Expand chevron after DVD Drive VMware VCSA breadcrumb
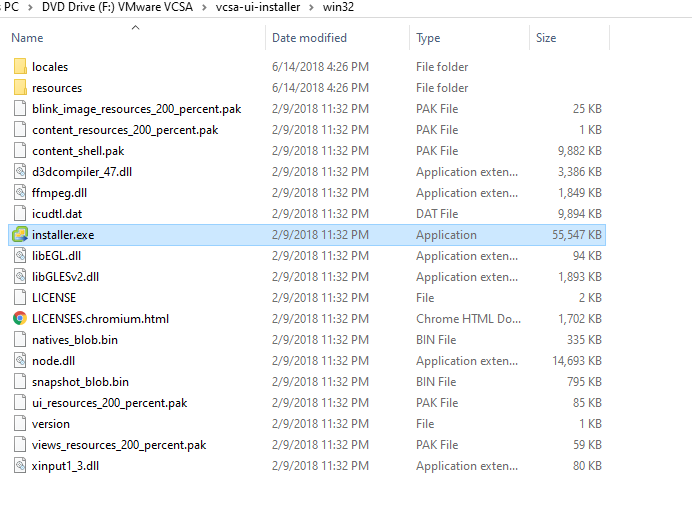Image resolution: width=692 pixels, height=507 pixels. [204, 8]
